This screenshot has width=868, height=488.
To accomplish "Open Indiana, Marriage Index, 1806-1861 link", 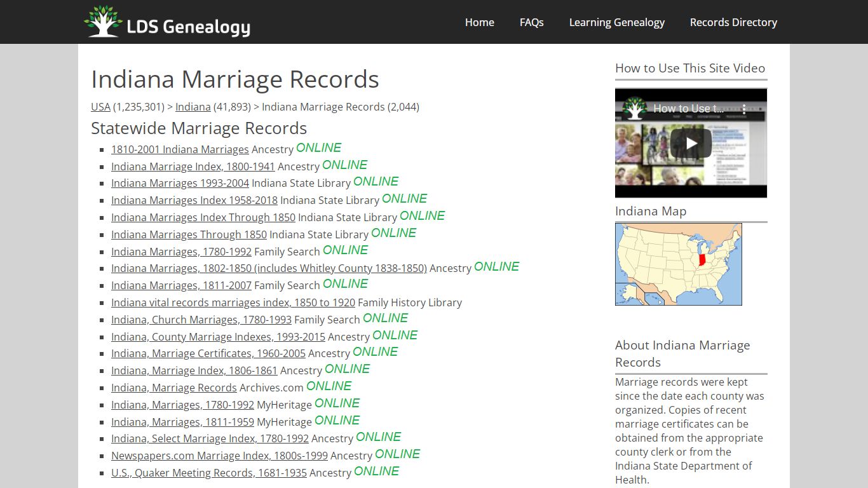I will (194, 370).
